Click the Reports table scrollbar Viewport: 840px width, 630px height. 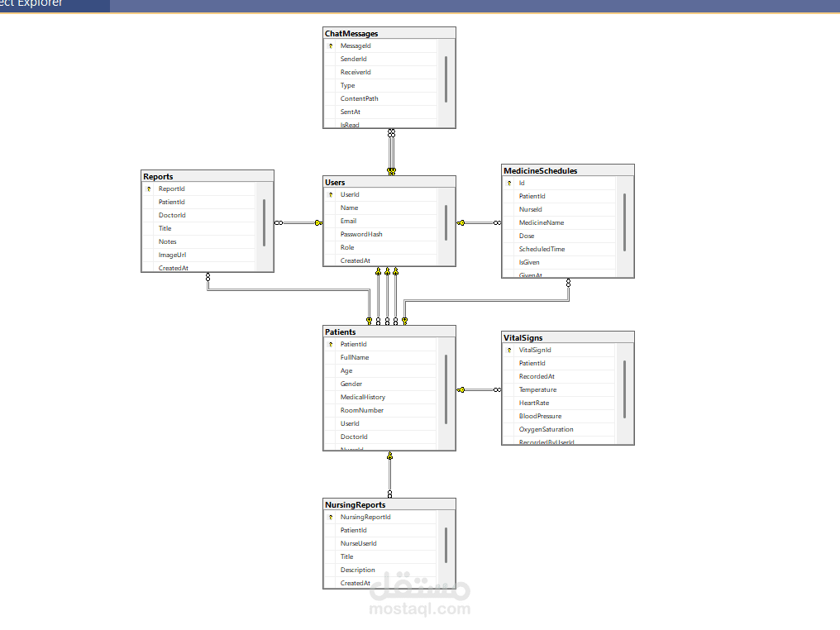(264, 222)
